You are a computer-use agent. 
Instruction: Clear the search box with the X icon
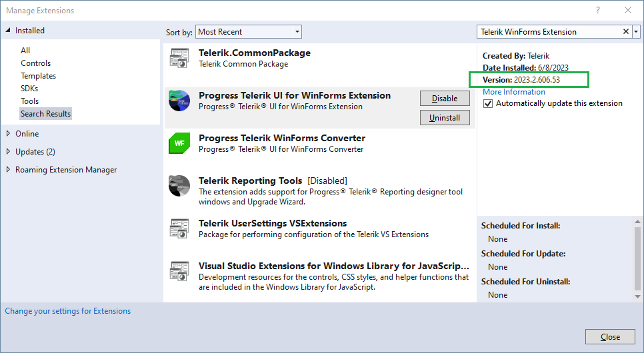coord(625,31)
